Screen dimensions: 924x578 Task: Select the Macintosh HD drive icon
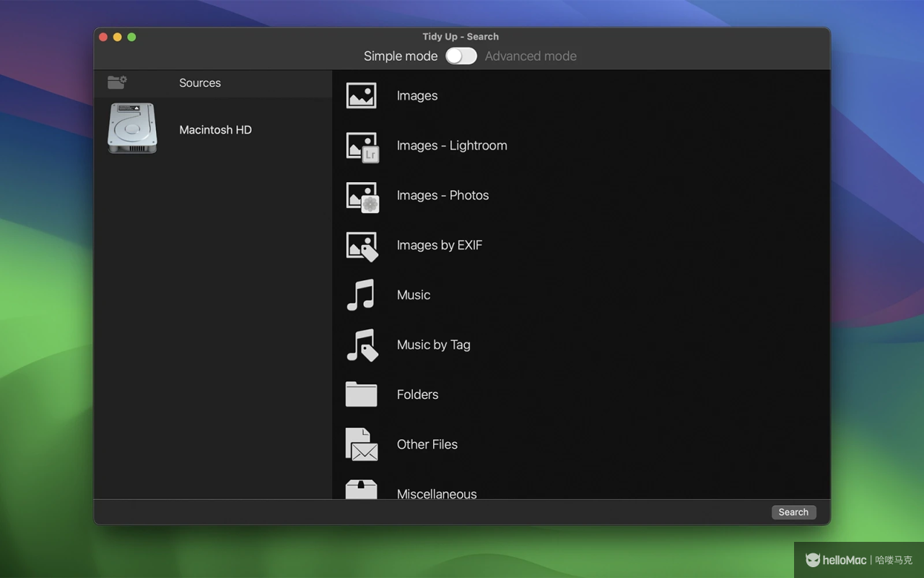coord(132,129)
